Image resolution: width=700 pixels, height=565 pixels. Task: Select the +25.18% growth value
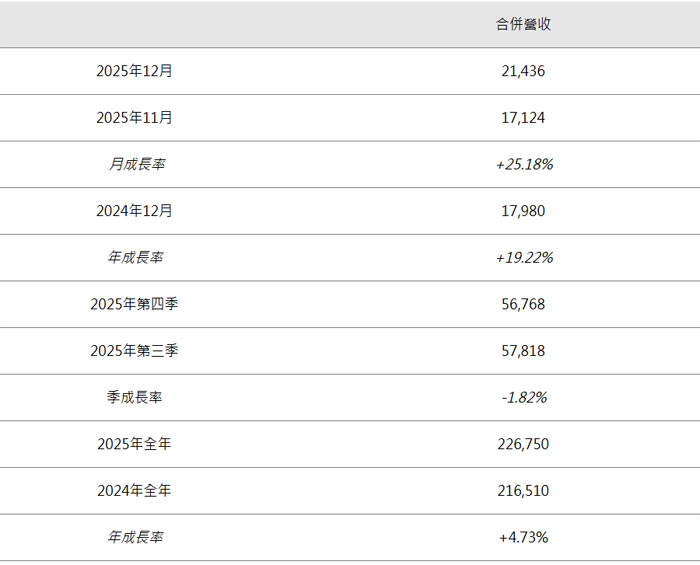click(524, 164)
